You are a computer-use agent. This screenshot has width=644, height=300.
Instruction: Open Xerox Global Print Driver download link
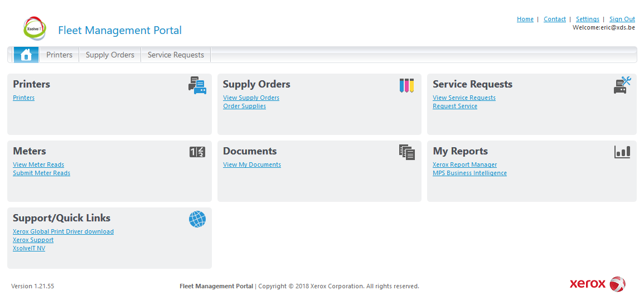point(63,231)
